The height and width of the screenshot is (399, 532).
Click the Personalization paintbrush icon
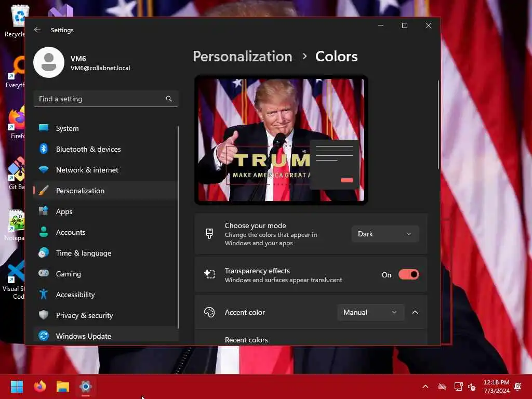(44, 190)
